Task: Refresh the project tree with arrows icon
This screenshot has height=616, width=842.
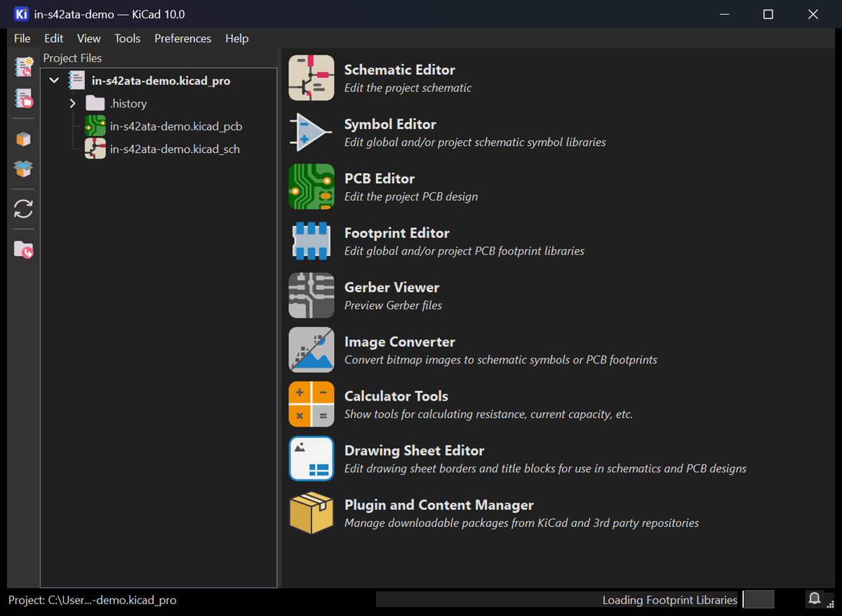Action: pyautogui.click(x=24, y=209)
